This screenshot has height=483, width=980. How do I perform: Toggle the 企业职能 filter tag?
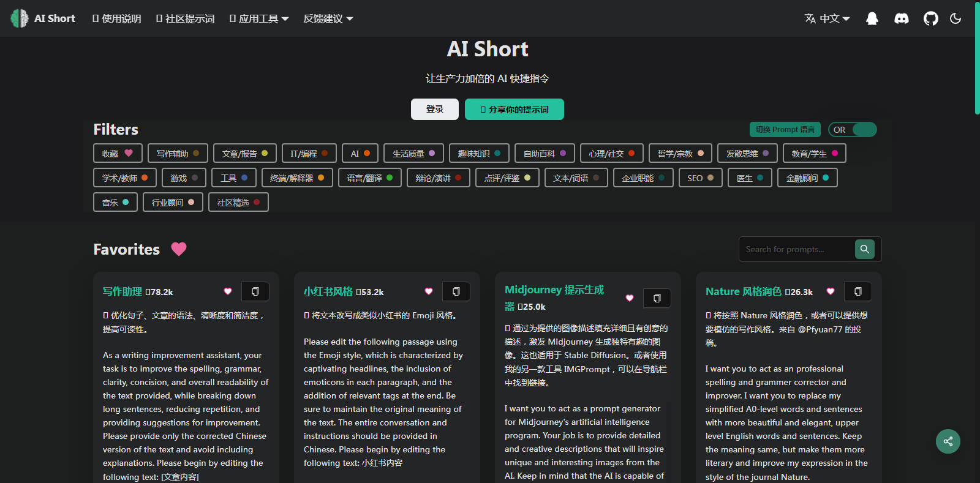643,178
